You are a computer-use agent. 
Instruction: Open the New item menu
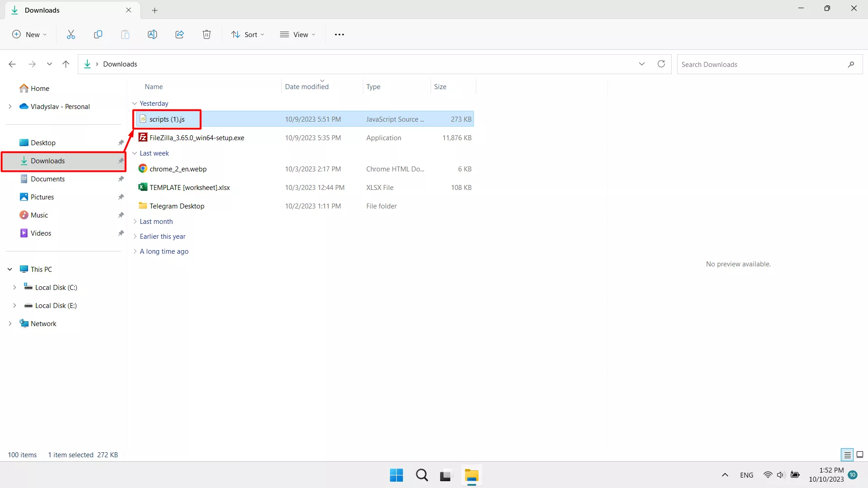click(29, 34)
